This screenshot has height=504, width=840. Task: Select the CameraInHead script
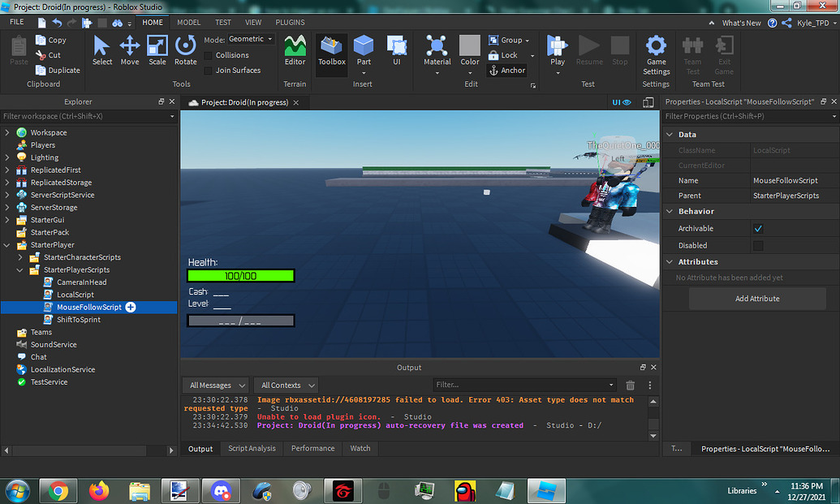click(x=81, y=282)
